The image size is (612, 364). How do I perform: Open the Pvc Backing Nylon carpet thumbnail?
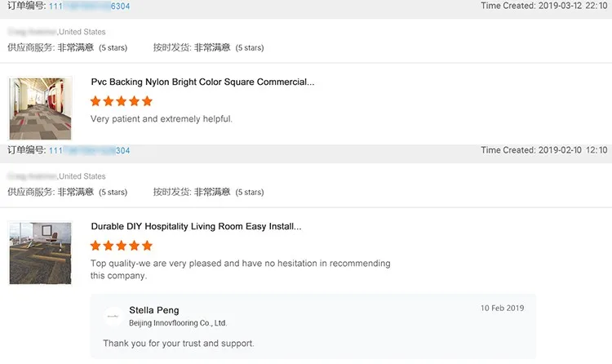pyautogui.click(x=39, y=109)
